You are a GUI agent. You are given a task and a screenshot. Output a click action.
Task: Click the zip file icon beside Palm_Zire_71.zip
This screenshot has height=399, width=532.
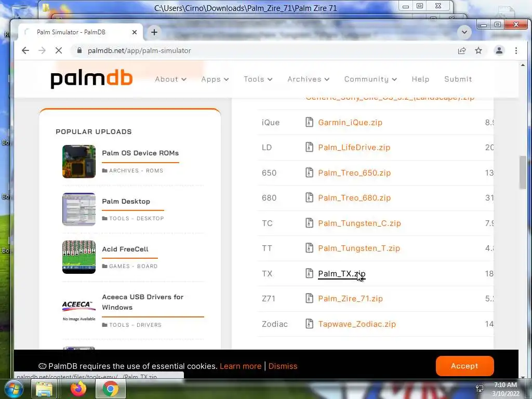309,299
